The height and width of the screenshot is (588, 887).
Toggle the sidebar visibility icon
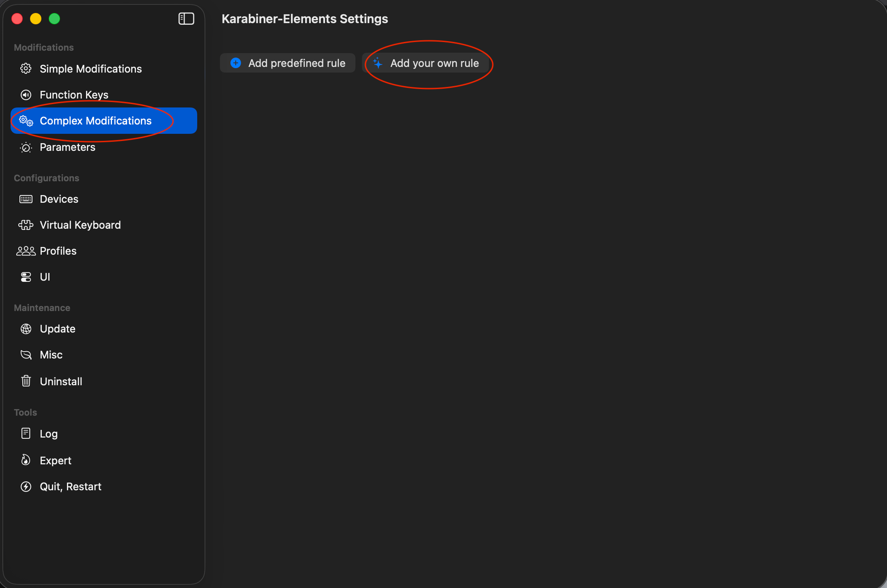coord(186,19)
